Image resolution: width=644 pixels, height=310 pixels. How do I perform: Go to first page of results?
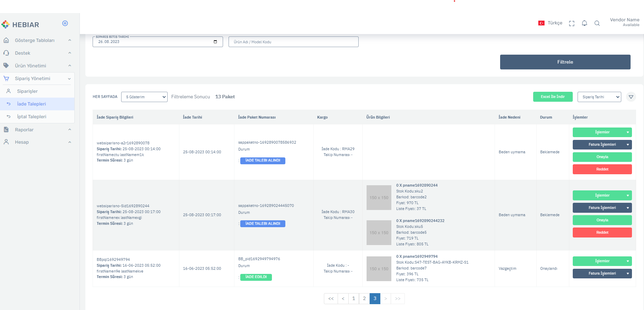pos(331,299)
